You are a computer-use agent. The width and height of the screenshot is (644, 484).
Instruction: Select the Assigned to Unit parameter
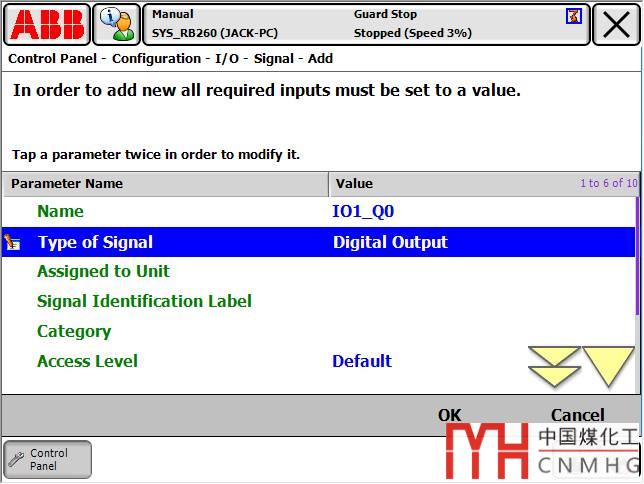pos(103,271)
